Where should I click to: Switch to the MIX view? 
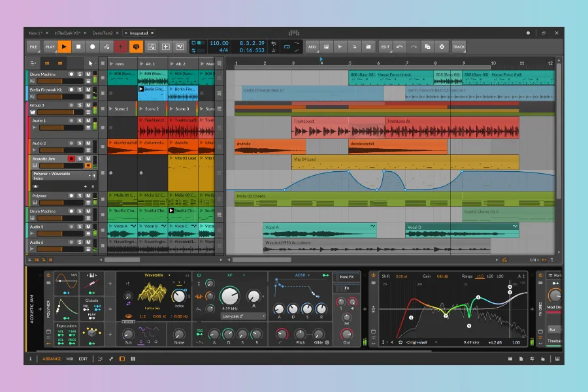(70, 359)
